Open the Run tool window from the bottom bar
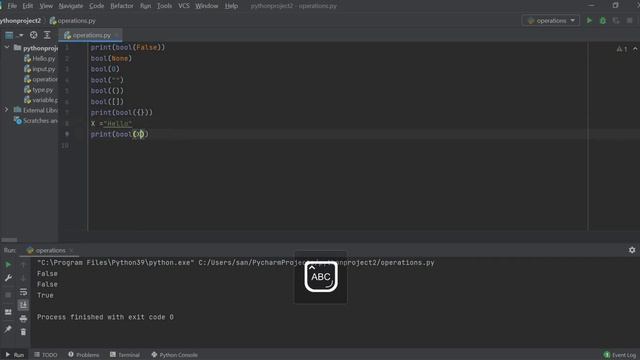640x360 pixels. [x=15, y=355]
